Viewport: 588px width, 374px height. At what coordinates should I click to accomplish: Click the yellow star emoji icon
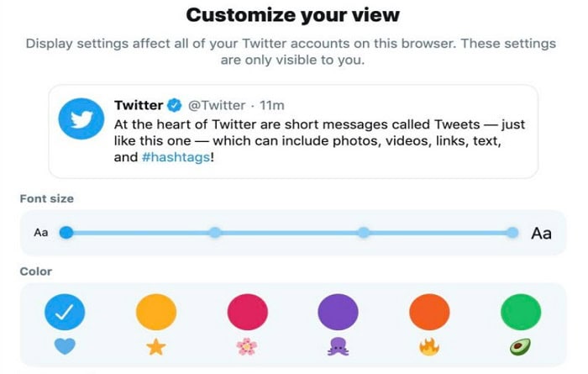coord(156,346)
